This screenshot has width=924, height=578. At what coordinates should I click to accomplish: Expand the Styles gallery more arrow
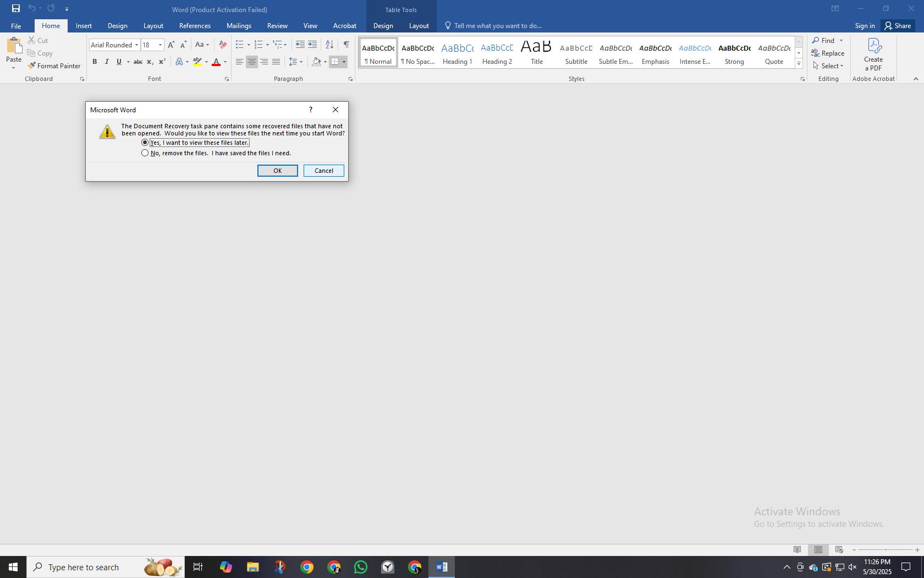[x=799, y=64]
